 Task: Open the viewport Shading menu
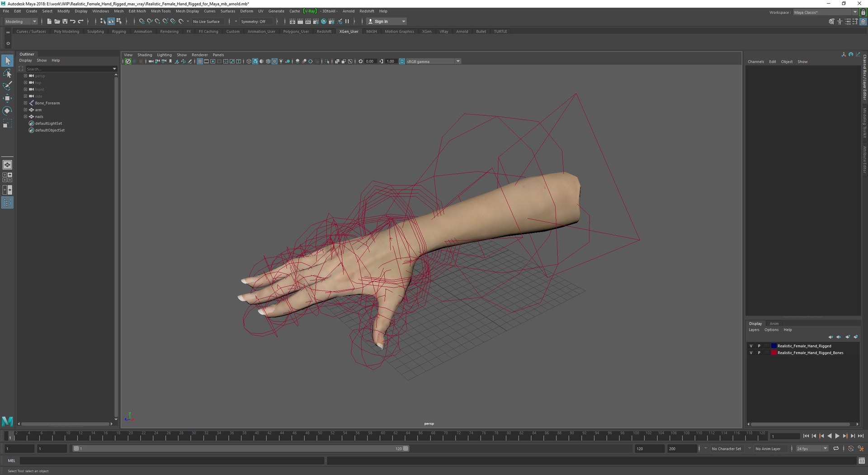pyautogui.click(x=145, y=55)
